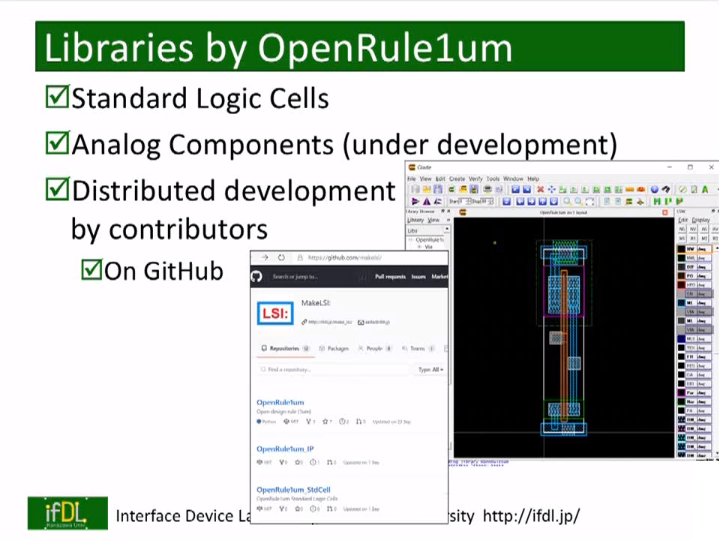719x541 pixels.
Task: Open the Create menu in Glade
Action: pos(457,178)
